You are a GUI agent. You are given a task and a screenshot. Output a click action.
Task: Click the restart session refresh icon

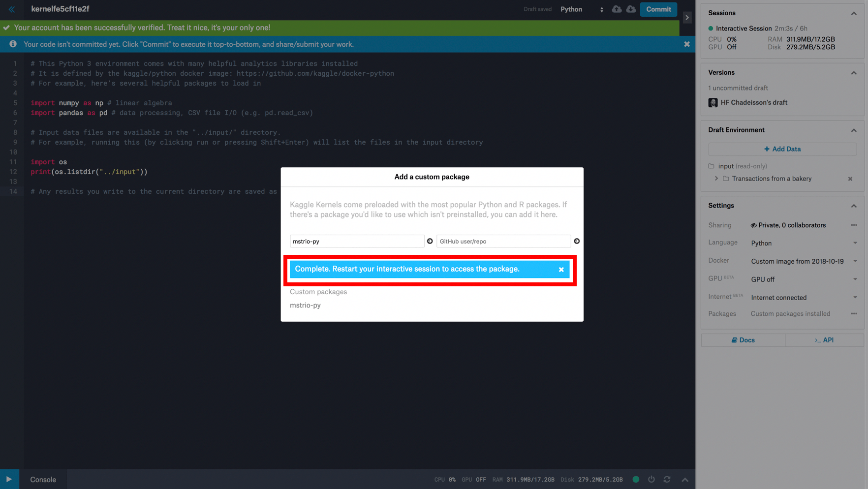pos(667,479)
